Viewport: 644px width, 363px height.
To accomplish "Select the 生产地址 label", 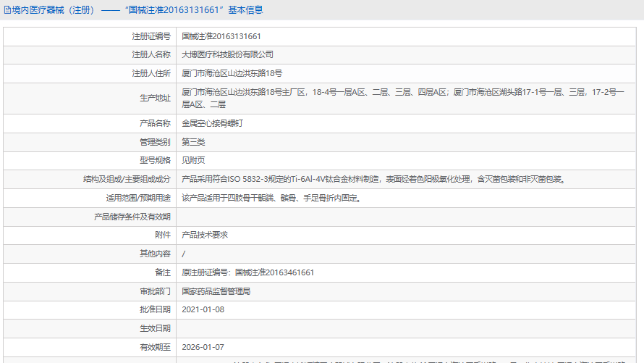I will pyautogui.click(x=155, y=99).
